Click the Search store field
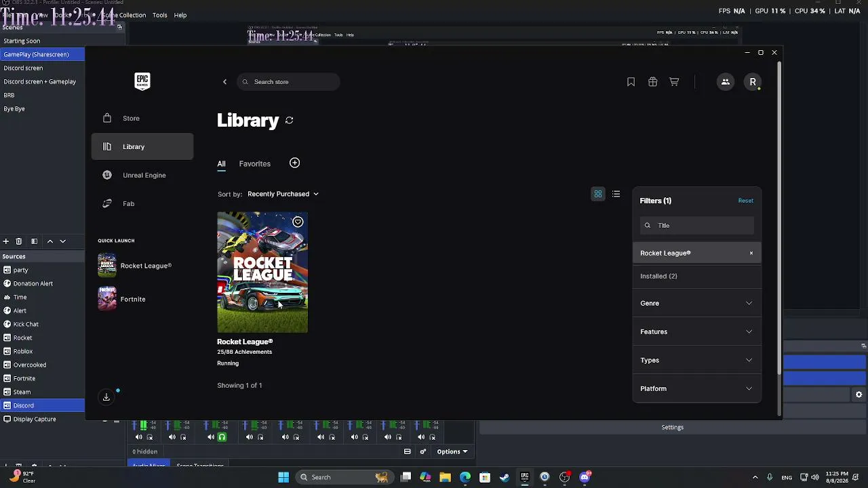Screen dimensions: 868x488 click(289, 82)
